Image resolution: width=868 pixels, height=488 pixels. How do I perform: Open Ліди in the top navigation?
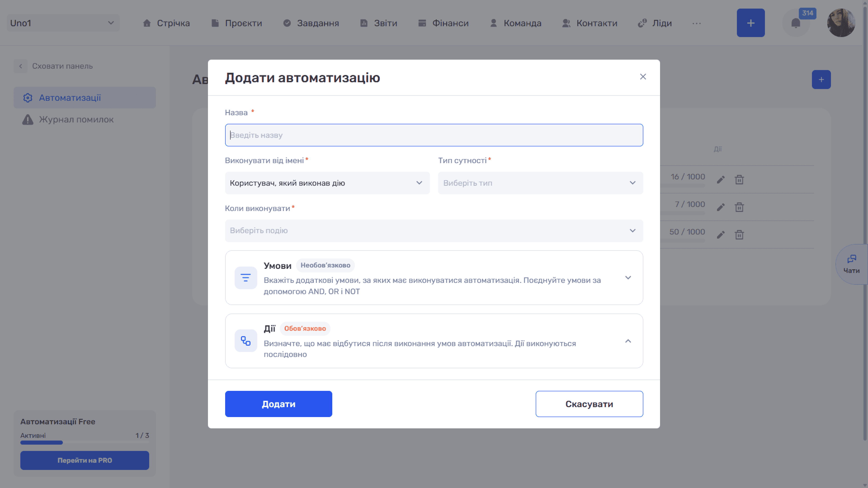pyautogui.click(x=655, y=23)
